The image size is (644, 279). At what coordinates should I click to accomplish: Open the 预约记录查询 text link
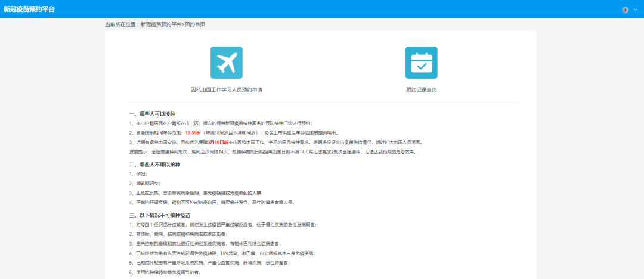click(x=421, y=89)
